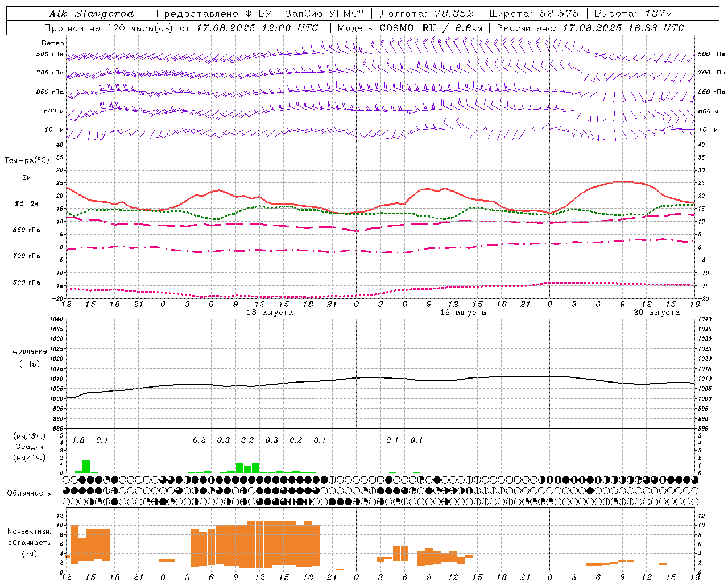Click the 20 августа date label

pos(656,313)
